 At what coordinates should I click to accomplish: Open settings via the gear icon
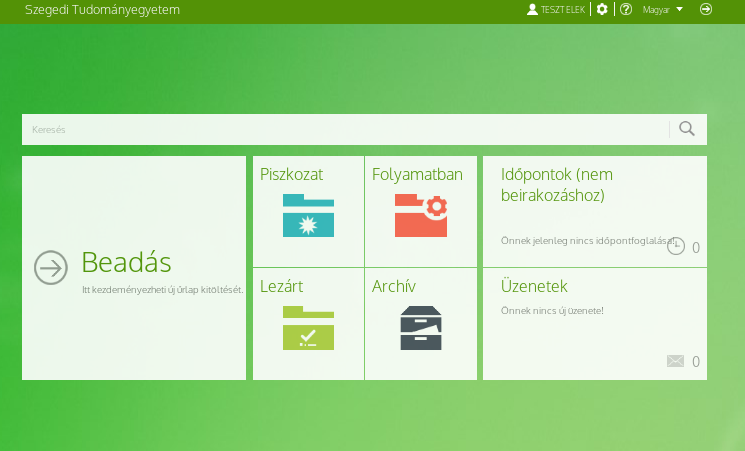(602, 9)
